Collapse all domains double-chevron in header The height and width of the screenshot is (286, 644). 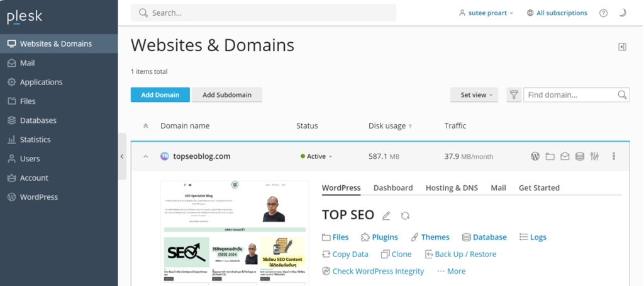click(145, 126)
